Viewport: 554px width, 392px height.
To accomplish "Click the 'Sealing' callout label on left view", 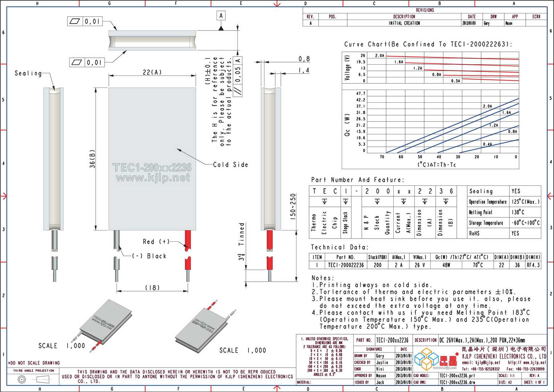I will tap(28, 73).
